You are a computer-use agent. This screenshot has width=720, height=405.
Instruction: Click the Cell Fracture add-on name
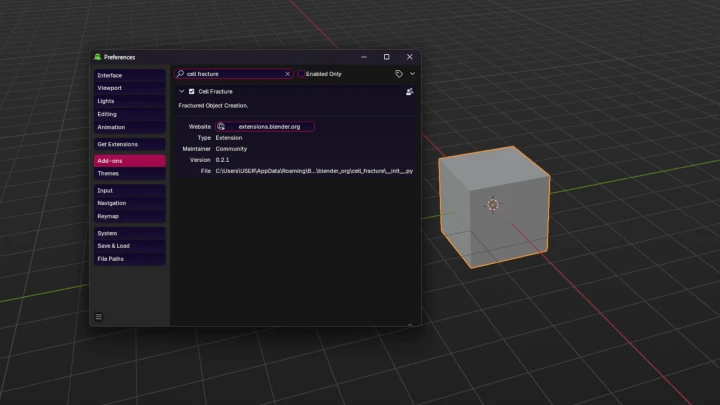pyautogui.click(x=215, y=91)
